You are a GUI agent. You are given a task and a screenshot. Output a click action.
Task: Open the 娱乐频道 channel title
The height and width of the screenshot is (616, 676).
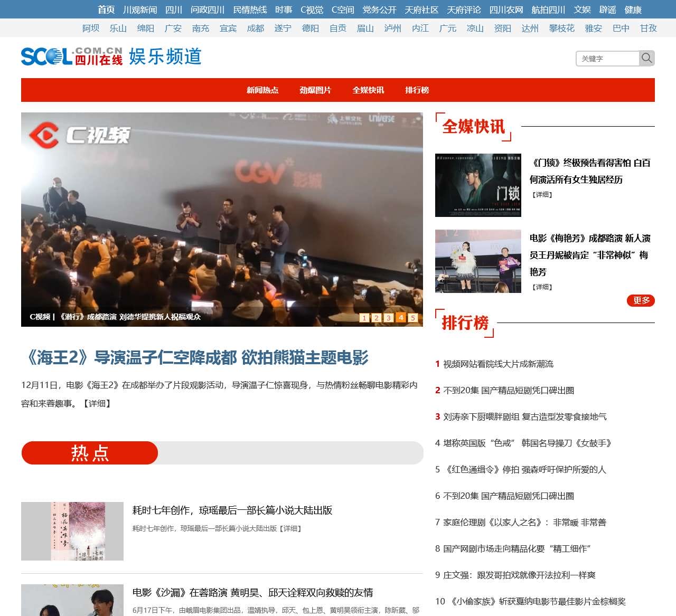coord(165,56)
